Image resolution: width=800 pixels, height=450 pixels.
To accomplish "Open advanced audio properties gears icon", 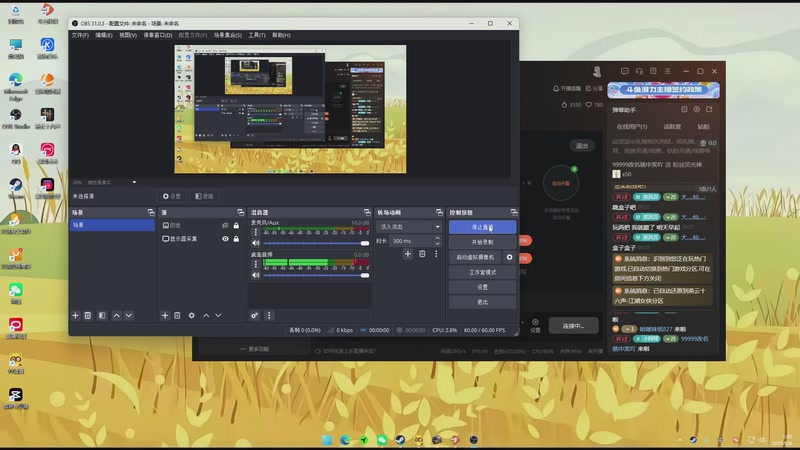I will pyautogui.click(x=255, y=316).
